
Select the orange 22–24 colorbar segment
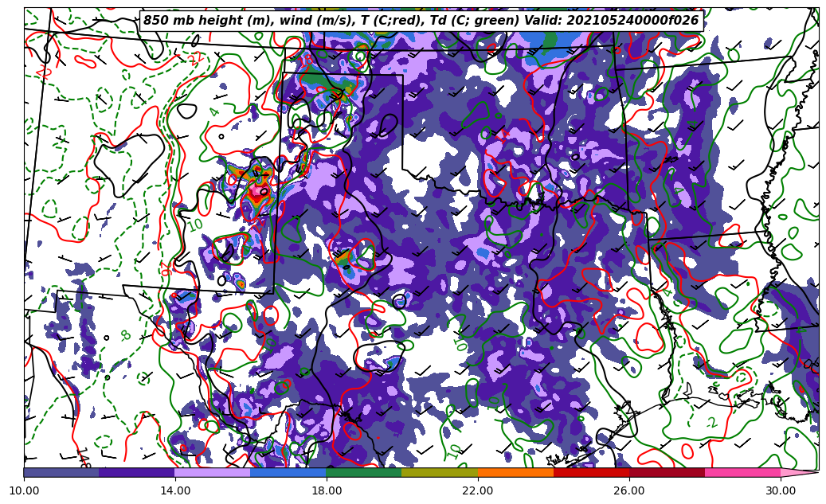(515, 473)
